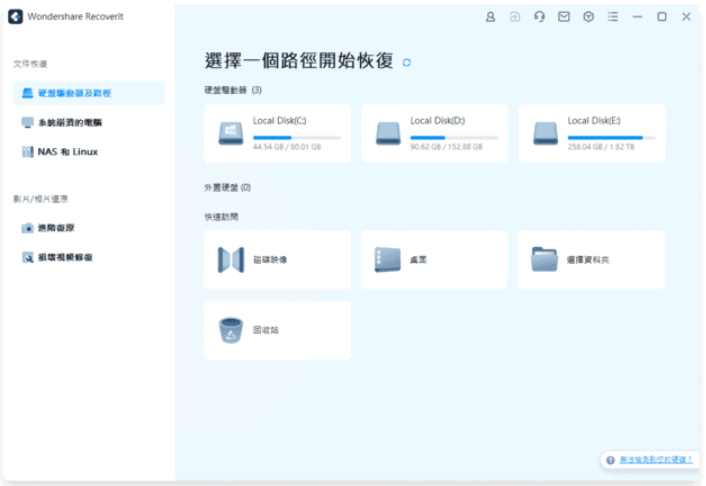Click the sign-in arrow icon in title bar

(x=515, y=17)
